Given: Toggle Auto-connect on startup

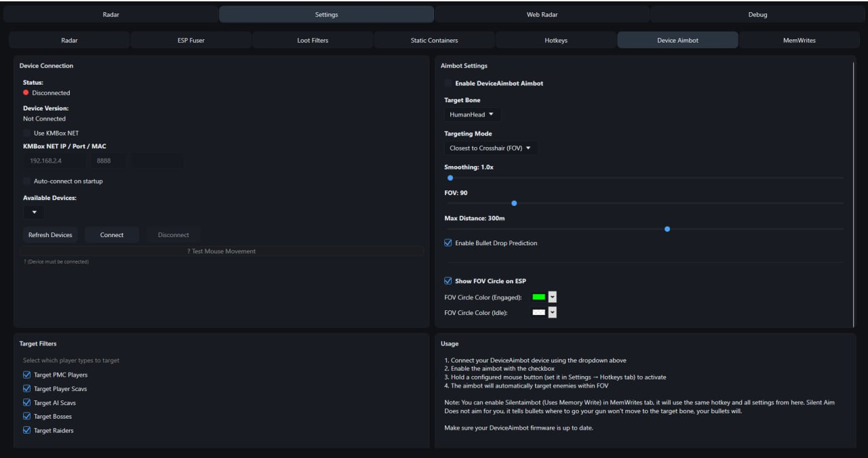Looking at the screenshot, I should 27,182.
